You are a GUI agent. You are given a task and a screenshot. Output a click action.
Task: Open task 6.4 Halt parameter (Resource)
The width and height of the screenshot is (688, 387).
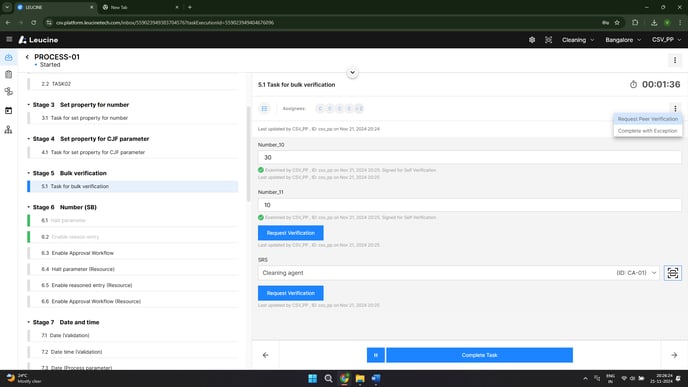(x=133, y=269)
